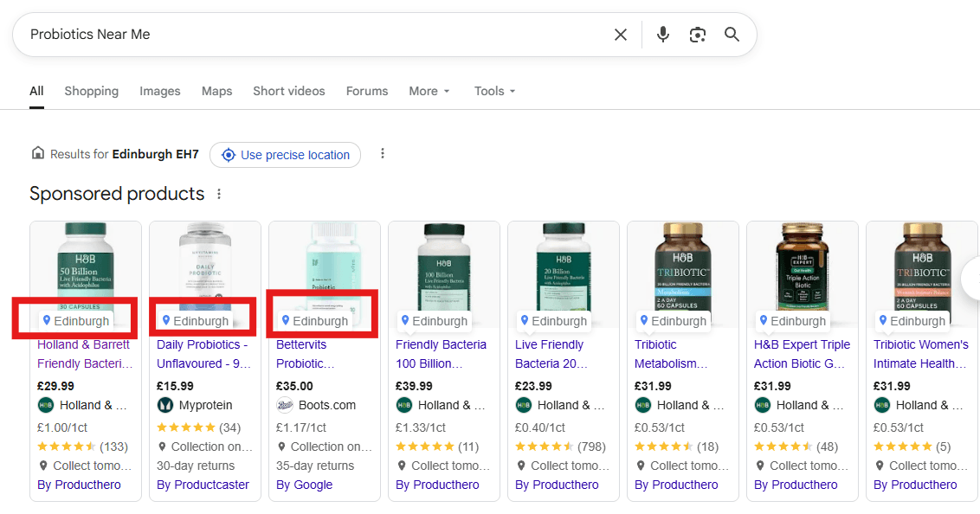This screenshot has width=980, height=514.
Task: Open Live Friendly Bacteria 20 link
Action: click(x=551, y=354)
